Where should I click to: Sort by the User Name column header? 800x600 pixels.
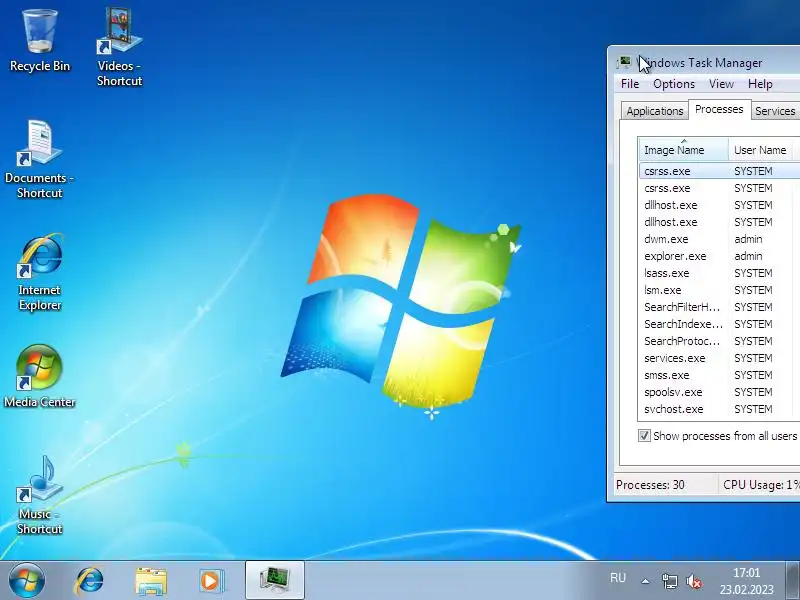pos(760,149)
